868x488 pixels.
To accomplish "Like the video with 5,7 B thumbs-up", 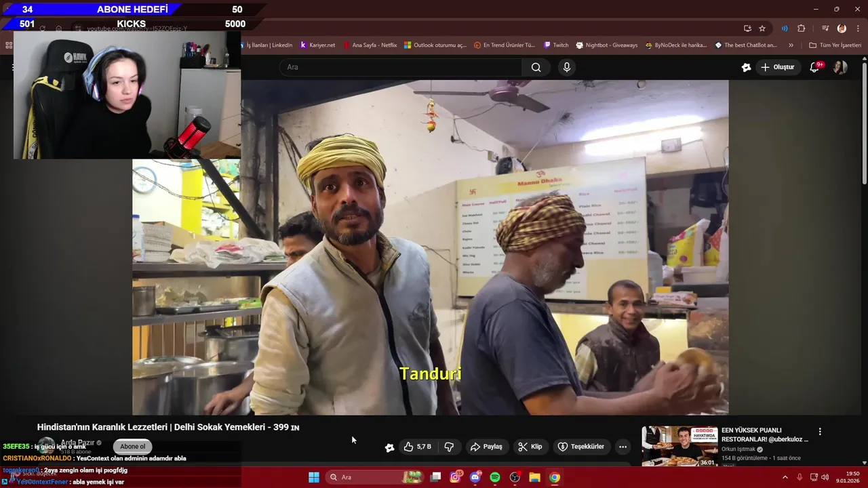I will [x=417, y=447].
